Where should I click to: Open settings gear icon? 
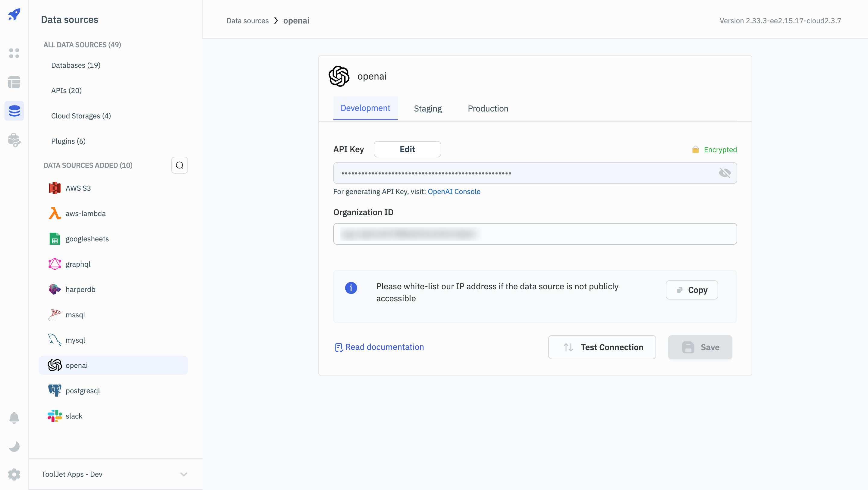(14, 475)
